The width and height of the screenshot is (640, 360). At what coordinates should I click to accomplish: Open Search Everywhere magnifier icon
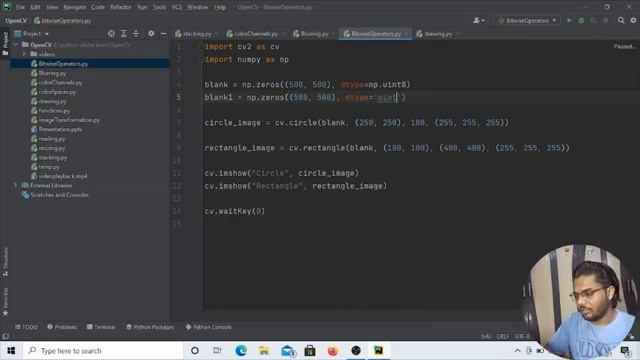point(621,20)
